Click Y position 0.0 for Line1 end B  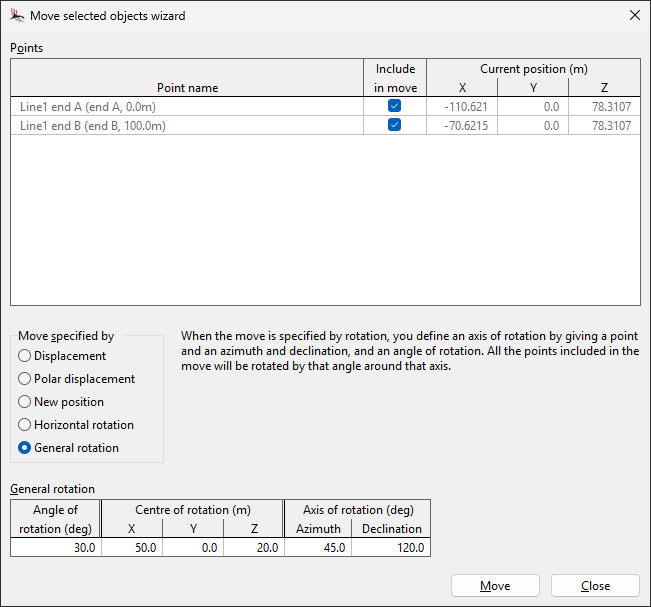533,125
